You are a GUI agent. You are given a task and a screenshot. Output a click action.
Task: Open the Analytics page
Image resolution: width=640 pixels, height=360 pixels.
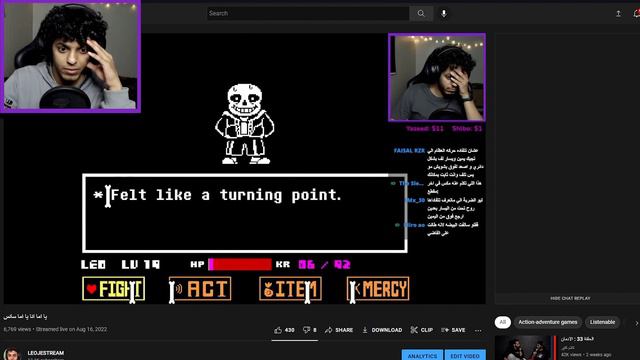click(x=422, y=356)
